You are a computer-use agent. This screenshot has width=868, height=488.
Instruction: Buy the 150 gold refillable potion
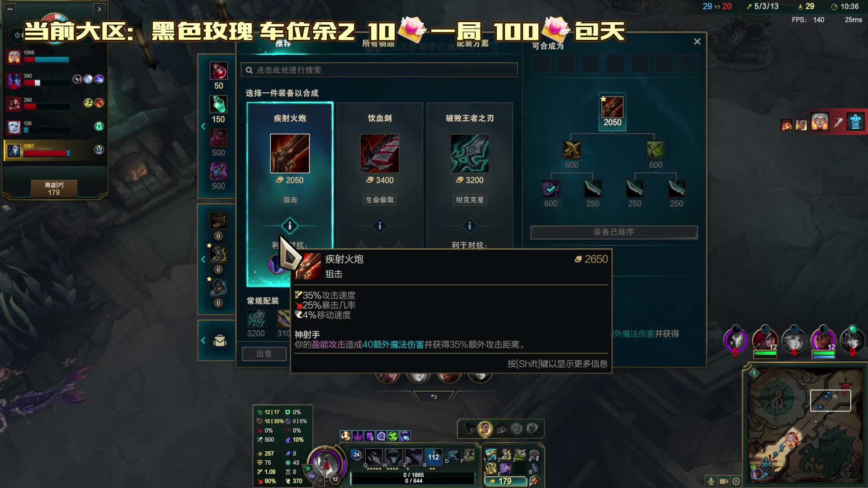pos(218,104)
